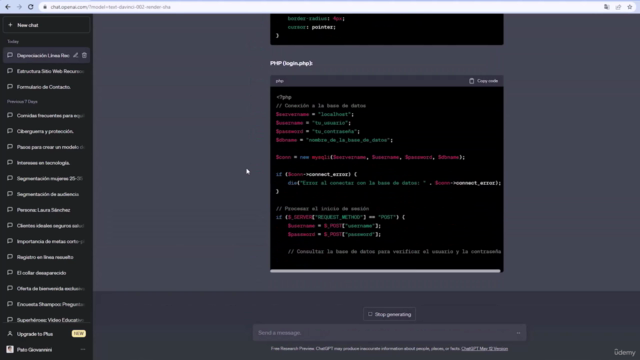
Task: Open Clientes ideales seguros salud chat
Action: (x=46, y=226)
